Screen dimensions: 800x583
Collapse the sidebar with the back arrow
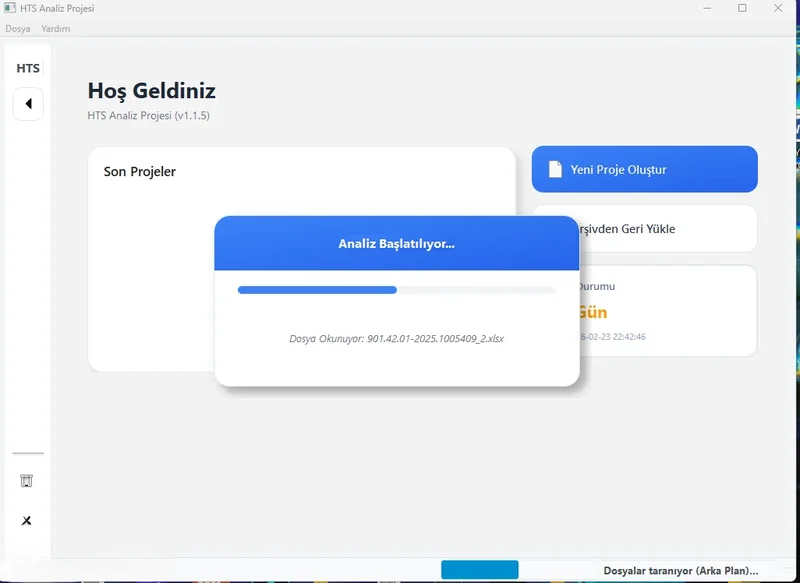click(x=28, y=103)
